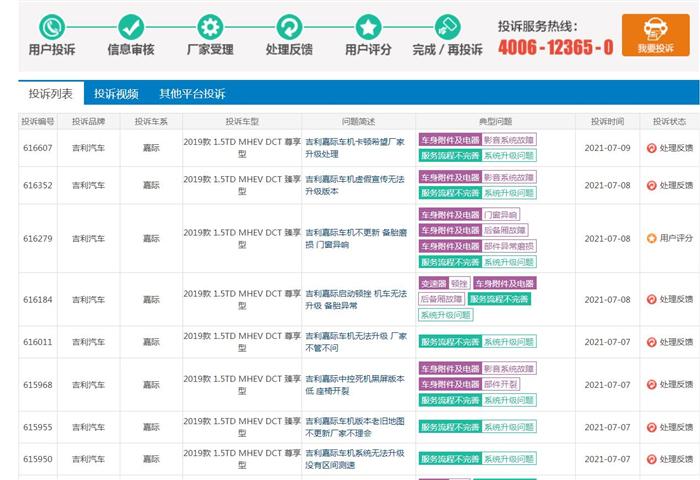Click complaint number 616607
700x480 pixels.
click(x=38, y=148)
